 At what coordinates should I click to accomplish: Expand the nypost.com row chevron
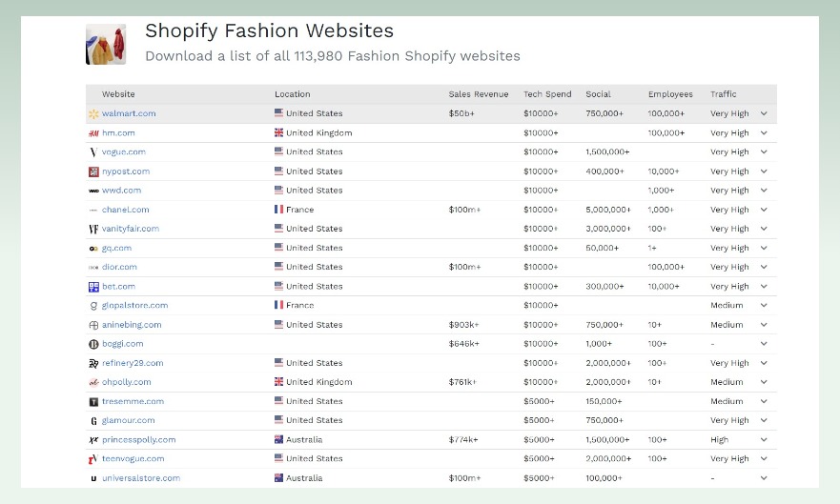coord(764,171)
